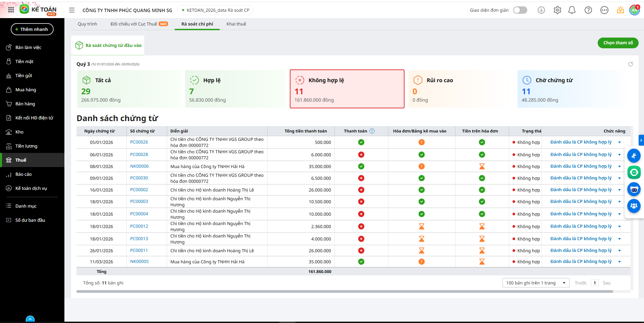Open the KETOAN_2026_data database selector
Image resolution: width=644 pixels, height=323 pixels.
[x=215, y=10]
